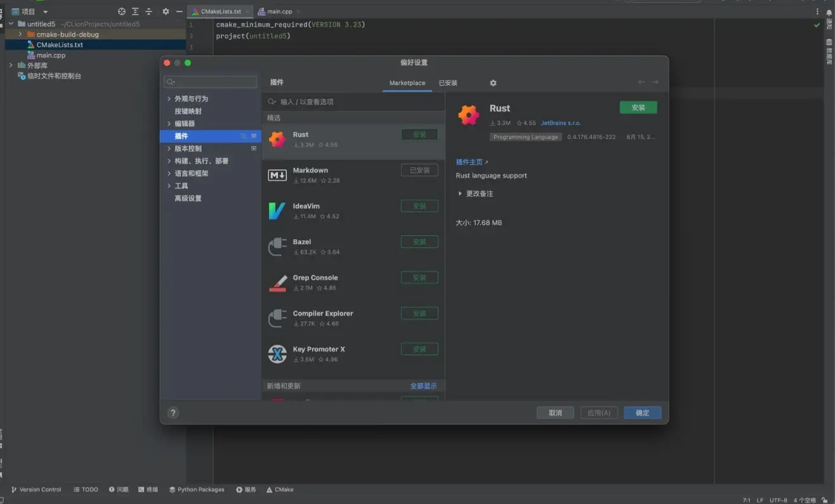Open the Python Packages tool window
Image resolution: width=835 pixels, height=504 pixels.
(197, 489)
